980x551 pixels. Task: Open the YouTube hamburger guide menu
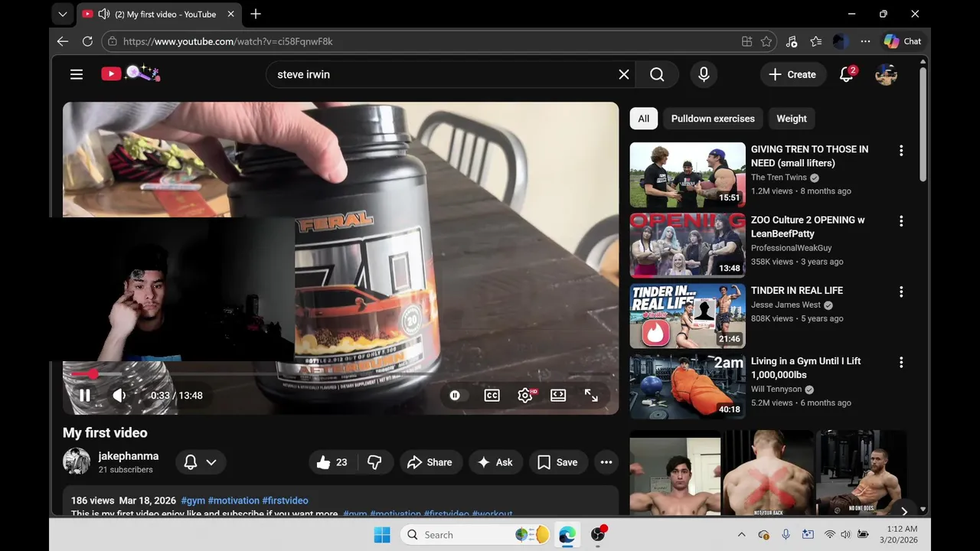tap(77, 74)
